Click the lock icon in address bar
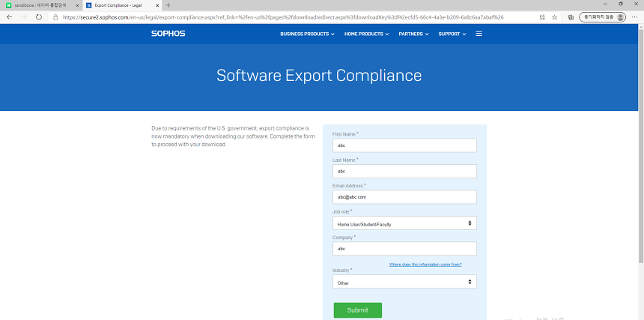The height and width of the screenshot is (320, 644). point(56,16)
